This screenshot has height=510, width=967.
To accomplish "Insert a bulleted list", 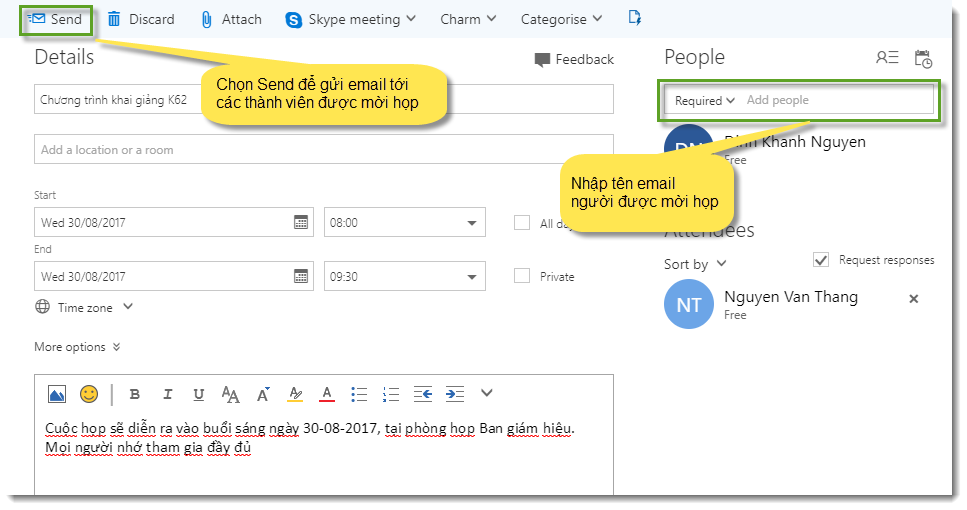I will pyautogui.click(x=359, y=394).
